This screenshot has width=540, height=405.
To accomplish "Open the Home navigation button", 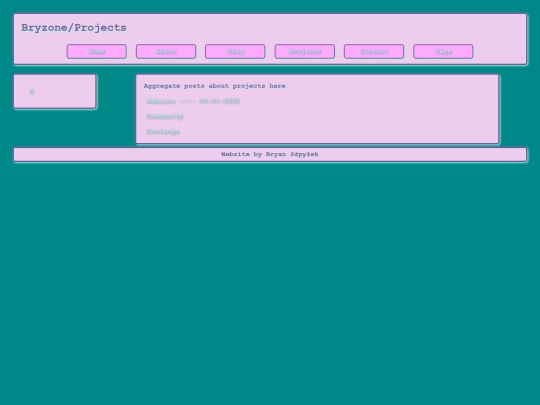I will point(97,51).
